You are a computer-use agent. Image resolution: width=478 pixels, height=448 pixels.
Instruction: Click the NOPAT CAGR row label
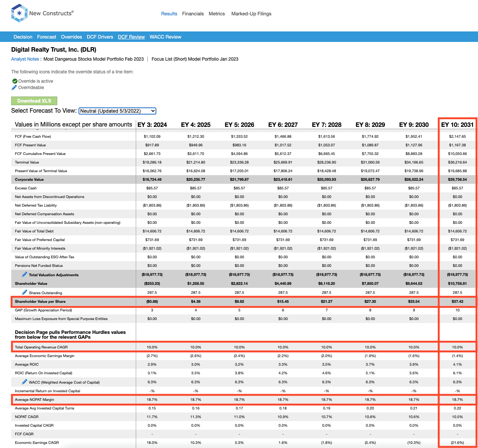tap(27, 417)
